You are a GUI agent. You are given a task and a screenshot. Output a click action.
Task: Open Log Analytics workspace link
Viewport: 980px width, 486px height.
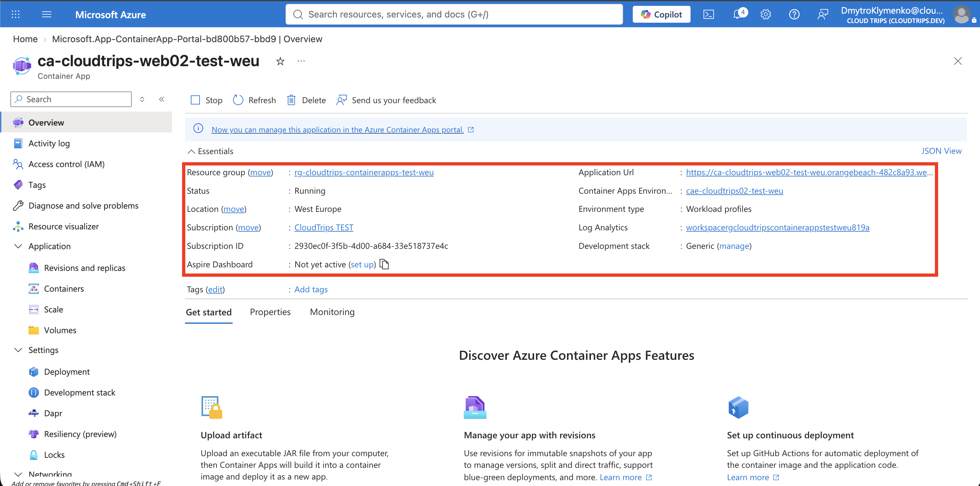(778, 227)
